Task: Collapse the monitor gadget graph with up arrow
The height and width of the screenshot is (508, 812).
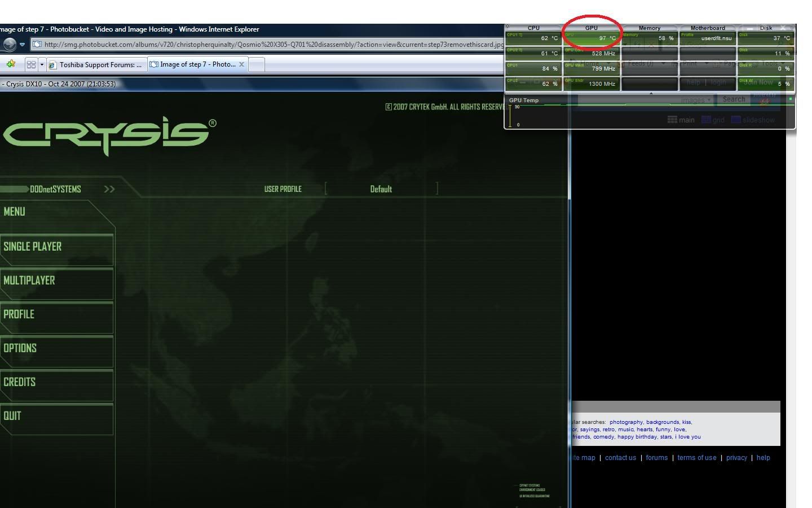Action: click(x=651, y=94)
